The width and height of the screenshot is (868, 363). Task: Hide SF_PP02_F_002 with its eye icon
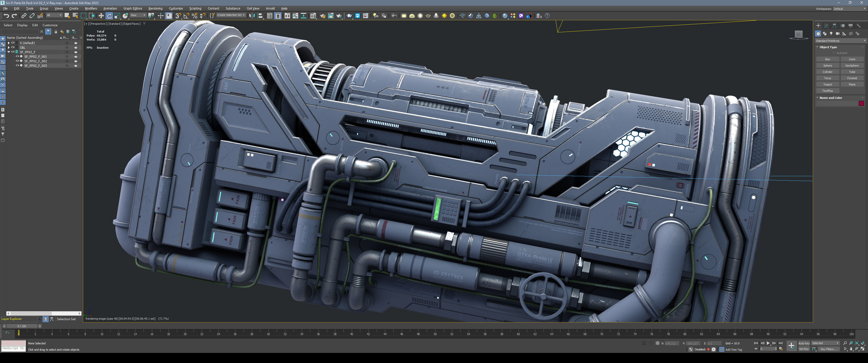(x=17, y=61)
